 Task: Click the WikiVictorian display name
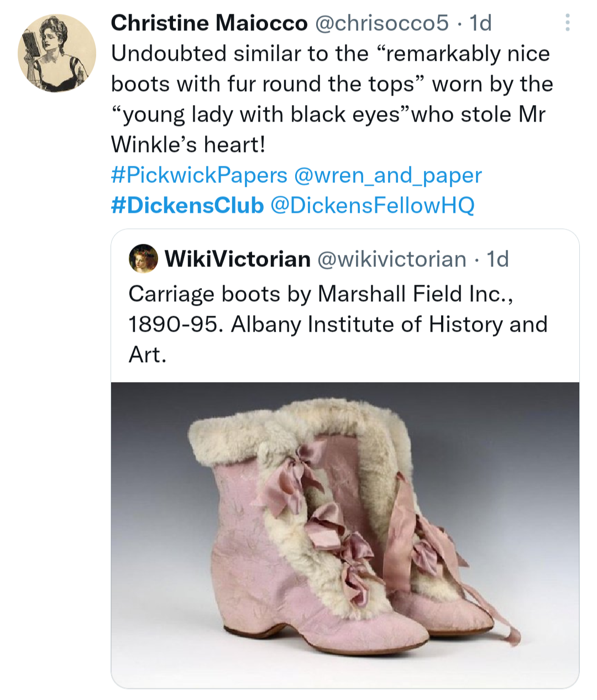(x=238, y=259)
